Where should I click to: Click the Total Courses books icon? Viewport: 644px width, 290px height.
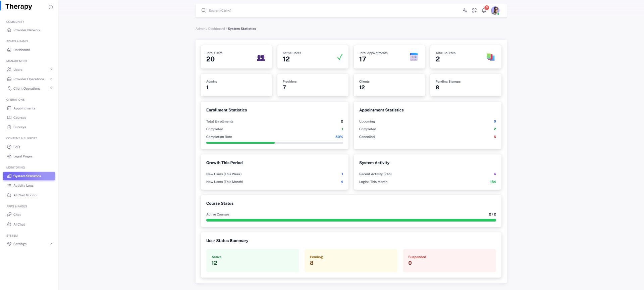(490, 57)
